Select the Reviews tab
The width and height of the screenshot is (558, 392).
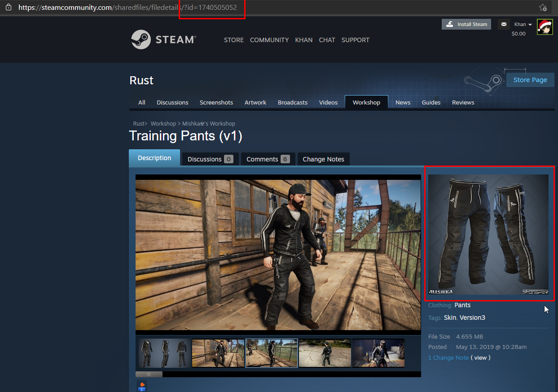click(463, 102)
